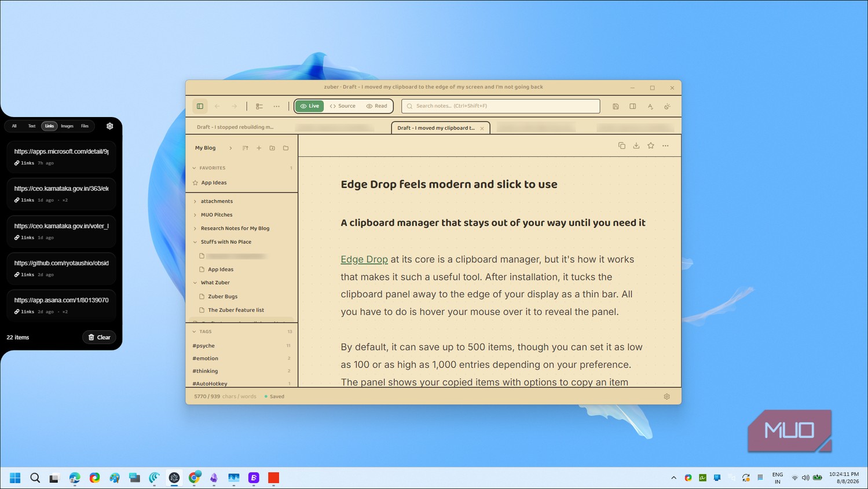Open the outline list icon in toolbar
This screenshot has width=868, height=489.
tap(259, 106)
